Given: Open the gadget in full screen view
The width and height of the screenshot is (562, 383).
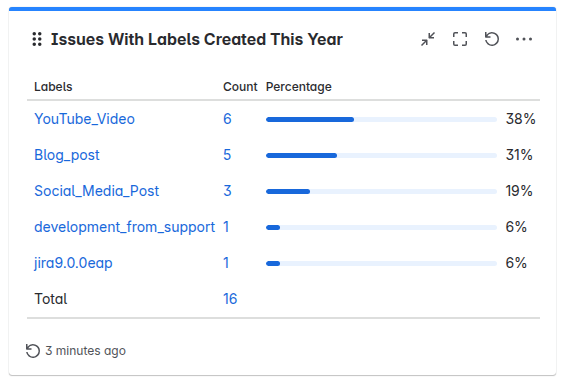Looking at the screenshot, I should tap(460, 39).
